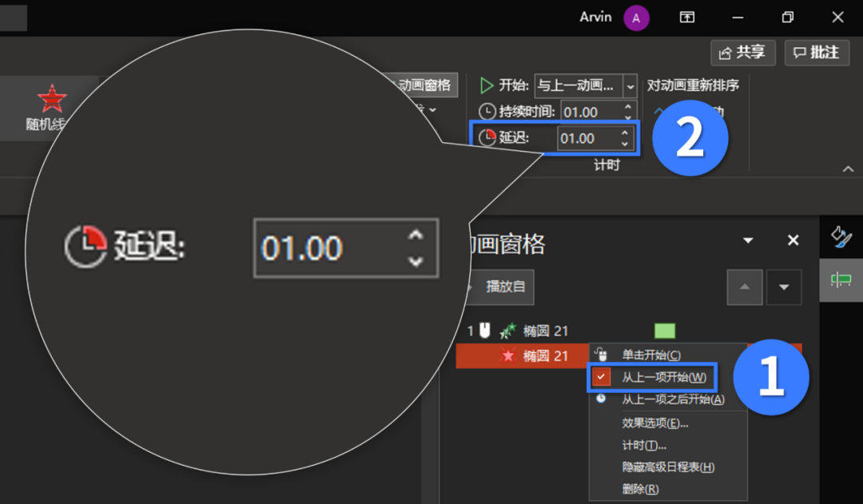Move animation later with down arrow button

click(x=784, y=287)
